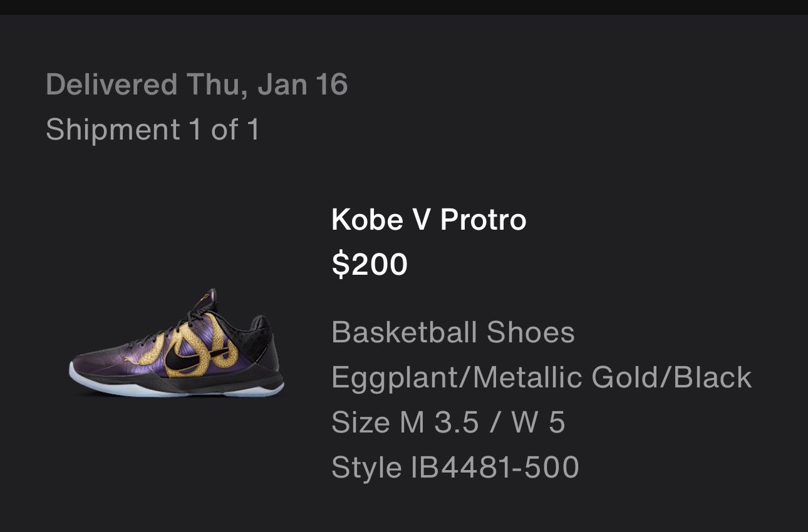808x532 pixels.
Task: Click the Shipment 1 of 1 label
Action: coord(152,130)
